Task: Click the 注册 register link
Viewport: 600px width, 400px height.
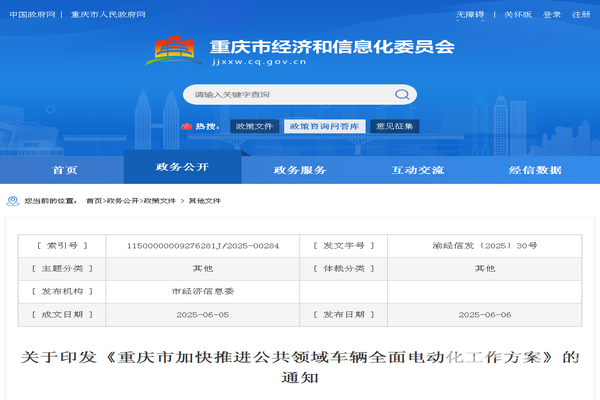Action: point(581,15)
